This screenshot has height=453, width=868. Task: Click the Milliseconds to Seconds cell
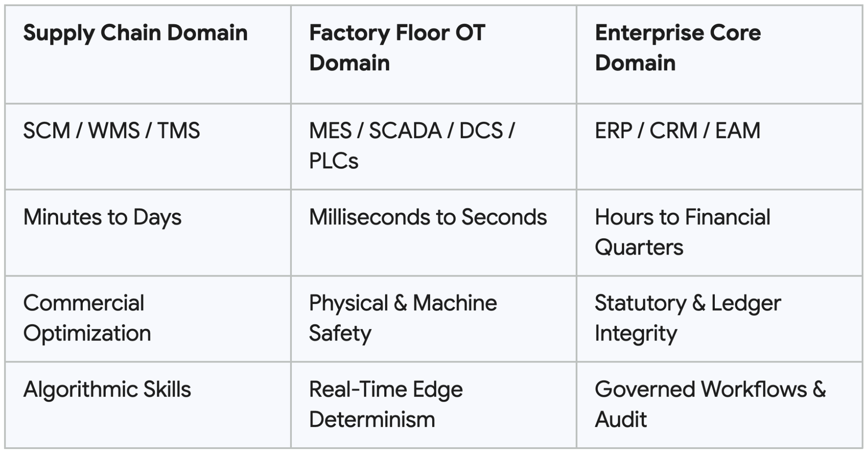click(x=434, y=233)
